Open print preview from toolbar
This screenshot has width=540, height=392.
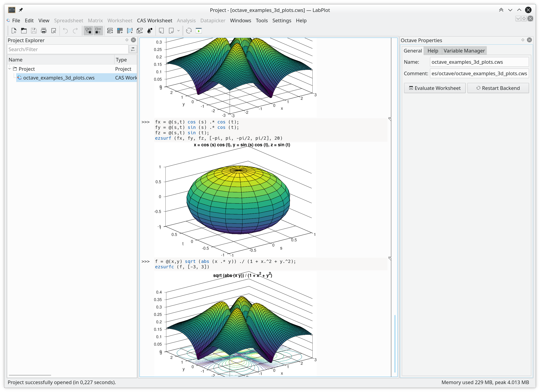pos(54,31)
